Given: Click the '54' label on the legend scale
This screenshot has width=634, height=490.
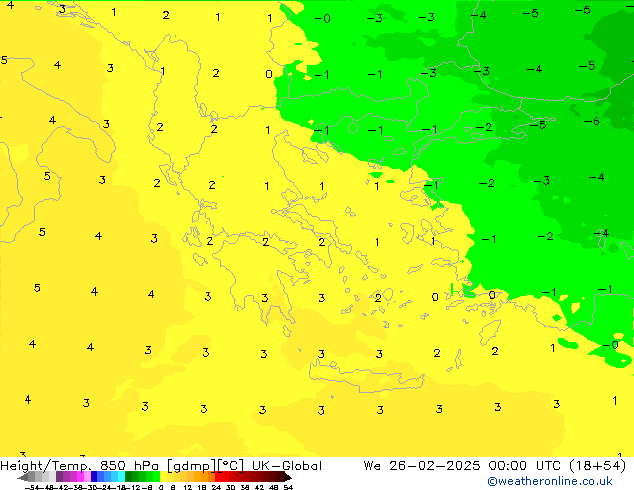Looking at the screenshot, I should pyautogui.click(x=288, y=487).
